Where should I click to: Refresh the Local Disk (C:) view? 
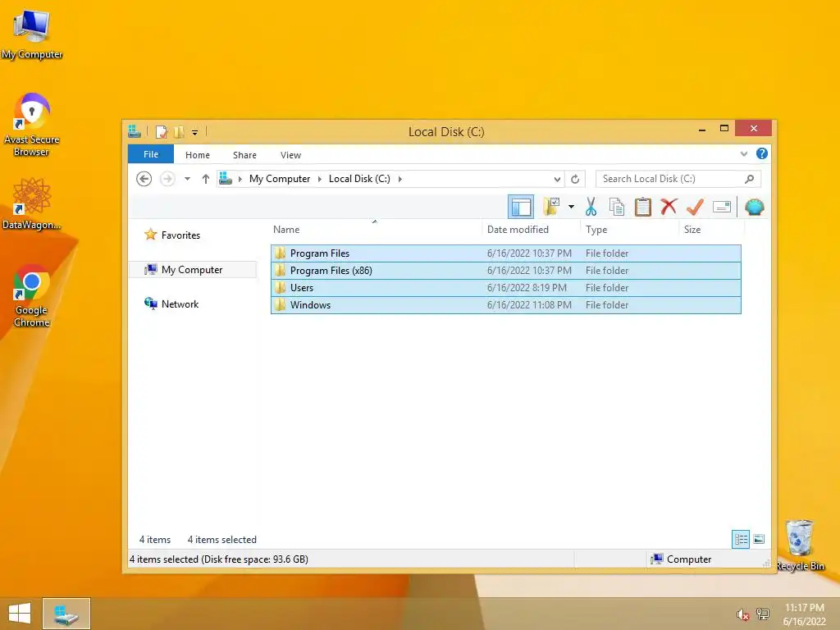click(x=575, y=179)
